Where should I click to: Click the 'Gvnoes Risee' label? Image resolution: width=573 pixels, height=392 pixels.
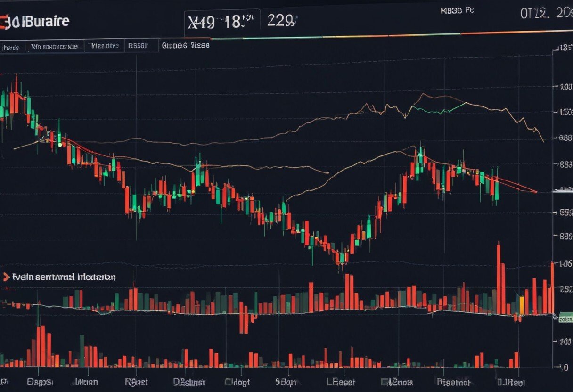pos(185,45)
